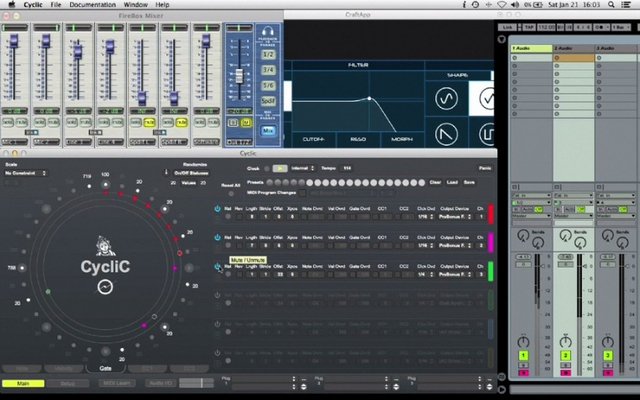
Task: Click the Lngth field of first track
Action: tap(252, 217)
